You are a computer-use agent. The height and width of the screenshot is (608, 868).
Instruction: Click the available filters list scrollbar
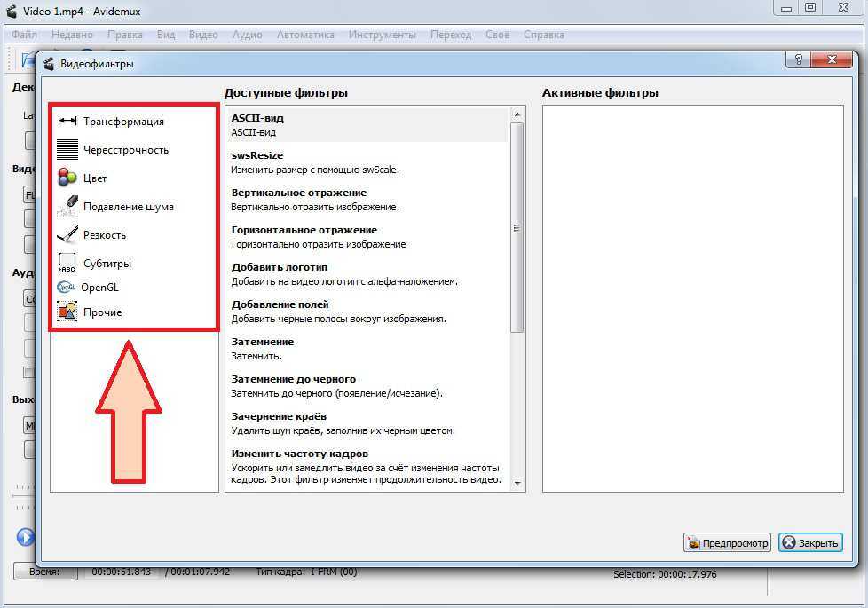click(517, 227)
